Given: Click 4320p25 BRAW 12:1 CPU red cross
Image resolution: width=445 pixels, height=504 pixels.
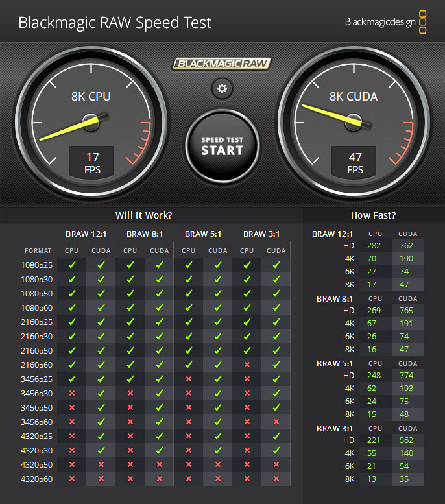Looking at the screenshot, I should pyautogui.click(x=72, y=436).
